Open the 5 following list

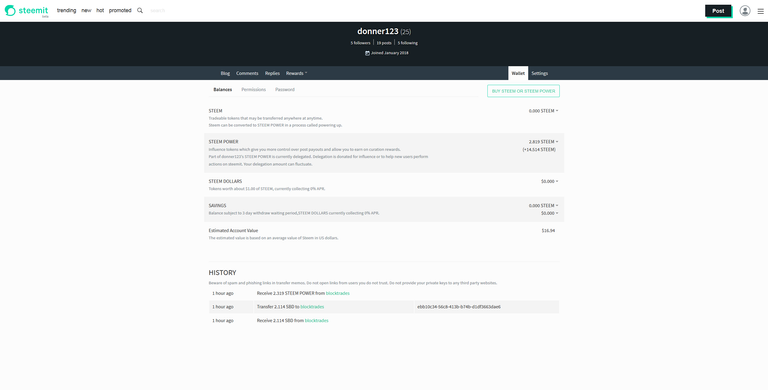coord(408,43)
